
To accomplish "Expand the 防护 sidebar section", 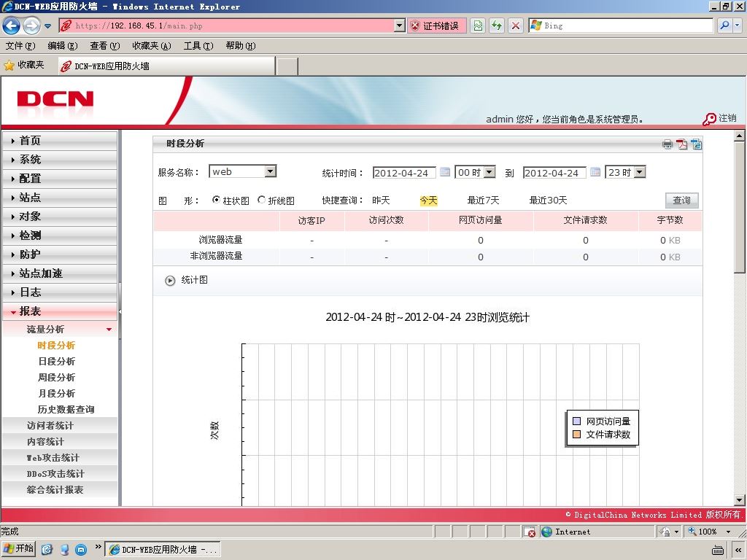I will 60,254.
